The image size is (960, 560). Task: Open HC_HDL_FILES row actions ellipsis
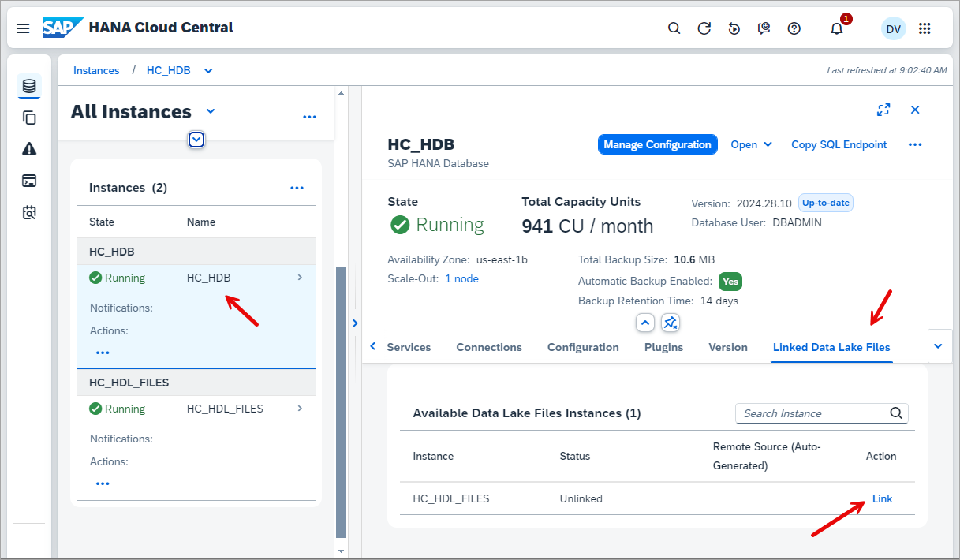[x=103, y=483]
